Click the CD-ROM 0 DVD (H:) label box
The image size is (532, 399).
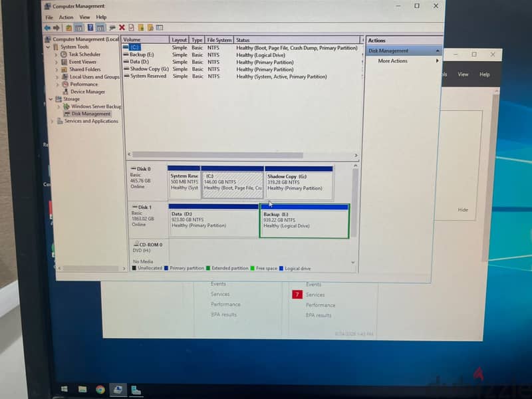(148, 253)
